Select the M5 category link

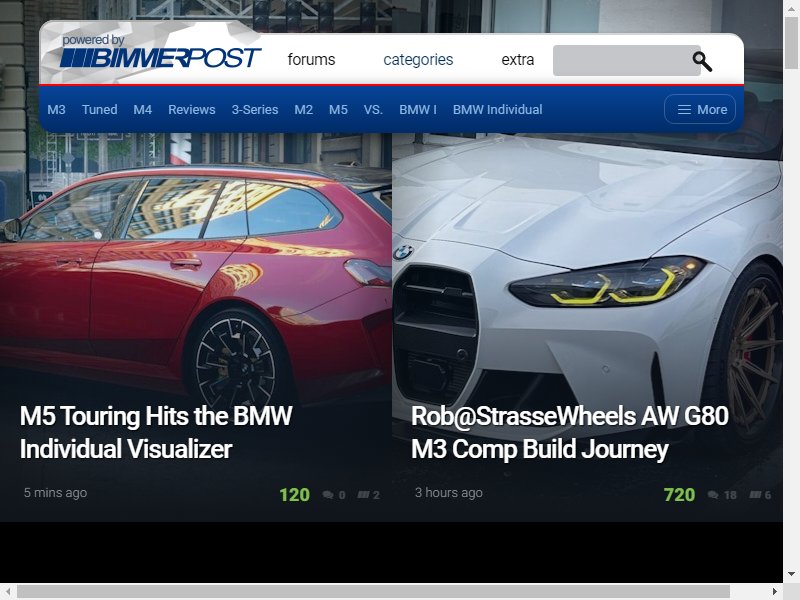click(x=338, y=110)
